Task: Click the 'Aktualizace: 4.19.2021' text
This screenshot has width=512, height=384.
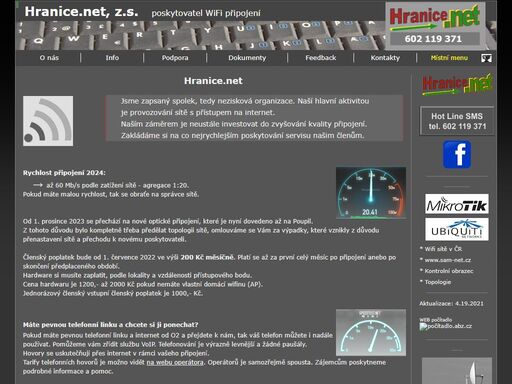Action: (x=451, y=304)
